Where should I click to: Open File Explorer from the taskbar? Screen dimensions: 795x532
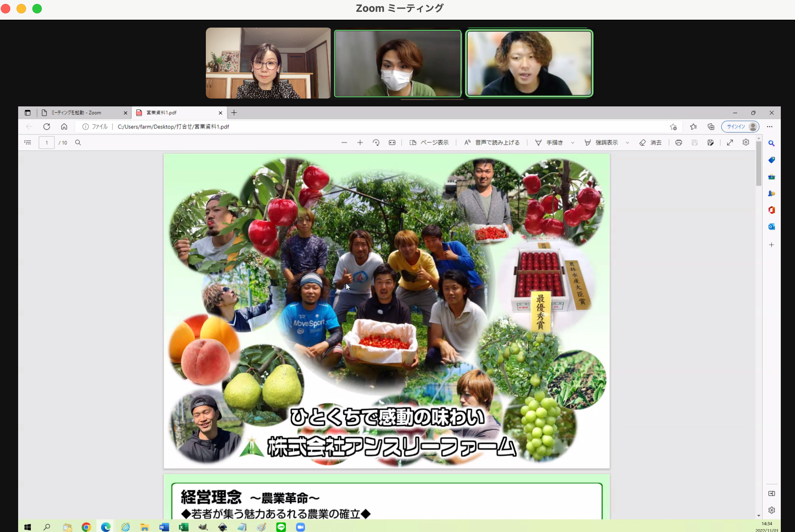(144, 527)
